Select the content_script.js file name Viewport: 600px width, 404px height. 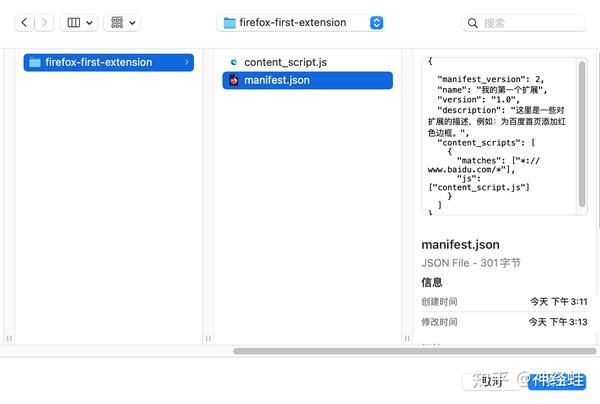coord(285,62)
